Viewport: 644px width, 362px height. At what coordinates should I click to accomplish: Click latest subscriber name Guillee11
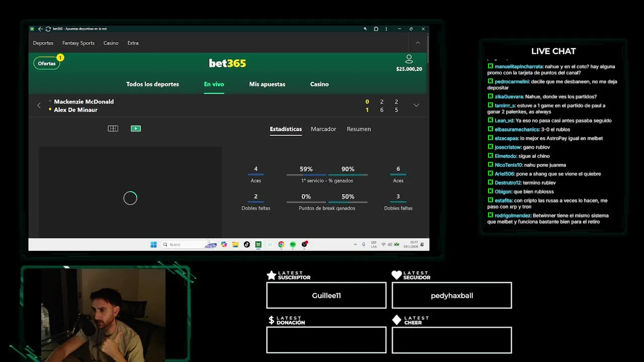coord(327,296)
